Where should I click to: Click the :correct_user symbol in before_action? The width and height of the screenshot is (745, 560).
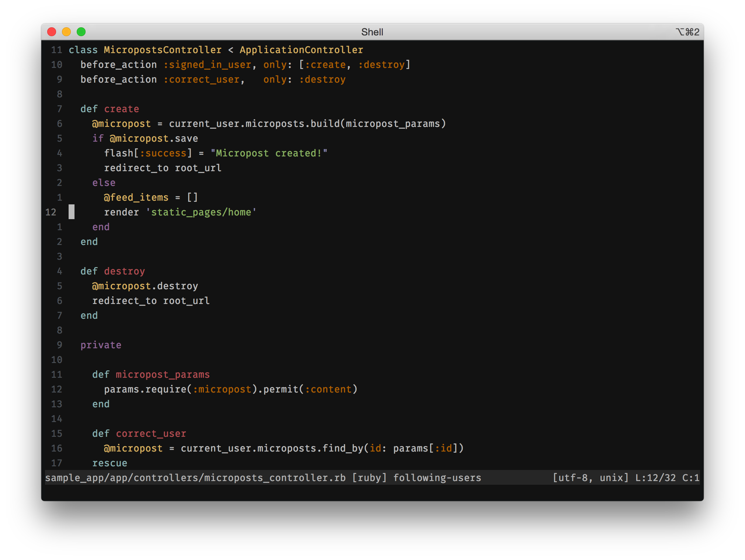pyautogui.click(x=201, y=79)
